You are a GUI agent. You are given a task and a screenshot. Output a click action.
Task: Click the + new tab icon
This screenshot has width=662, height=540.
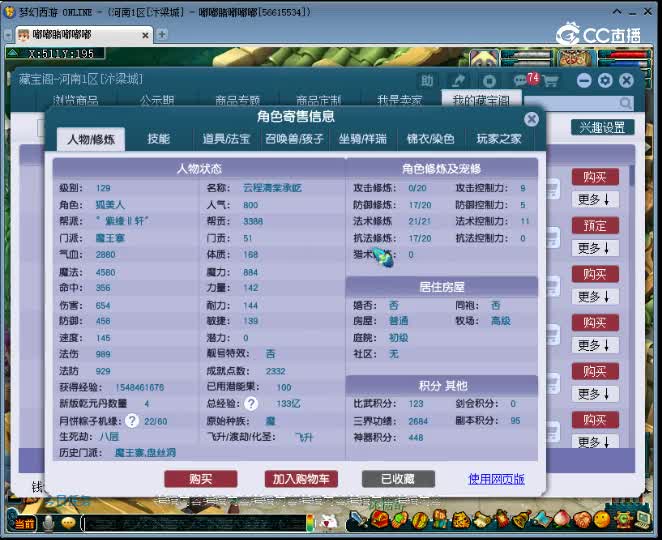coord(162,35)
